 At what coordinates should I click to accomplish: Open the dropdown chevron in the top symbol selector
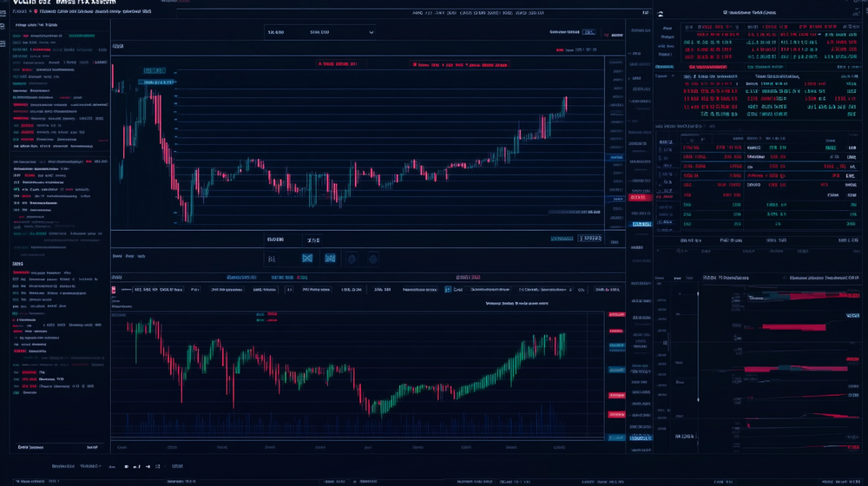(372, 32)
